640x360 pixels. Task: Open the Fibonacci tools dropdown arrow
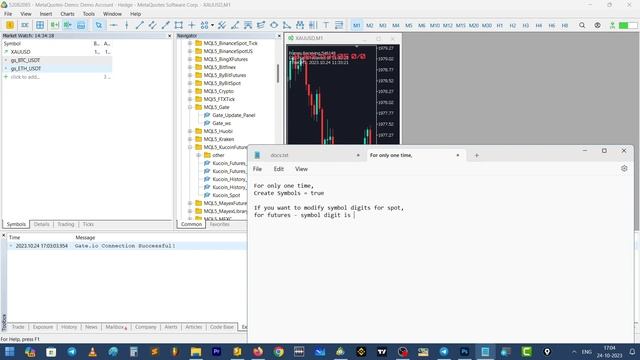(x=213, y=25)
